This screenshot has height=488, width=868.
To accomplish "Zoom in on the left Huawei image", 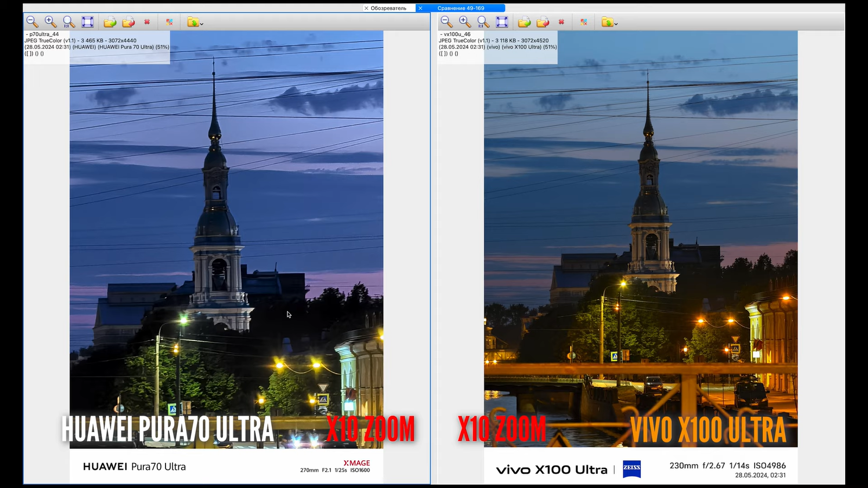I will [50, 22].
